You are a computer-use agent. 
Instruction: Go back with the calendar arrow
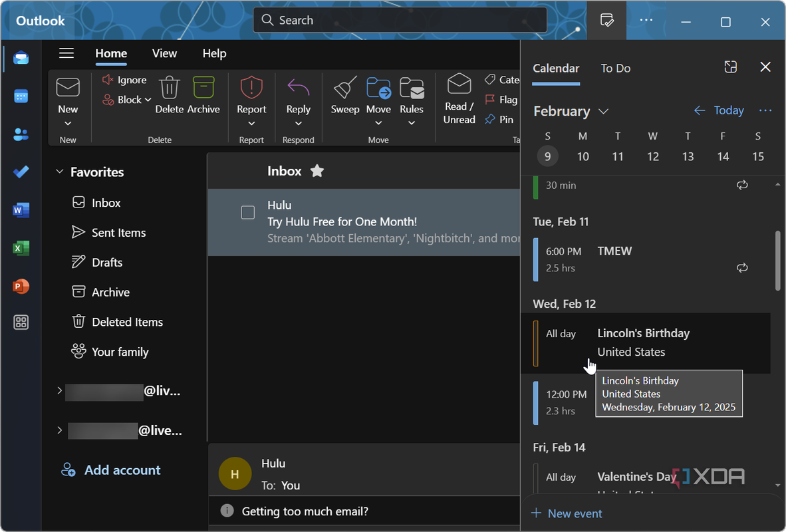click(700, 110)
